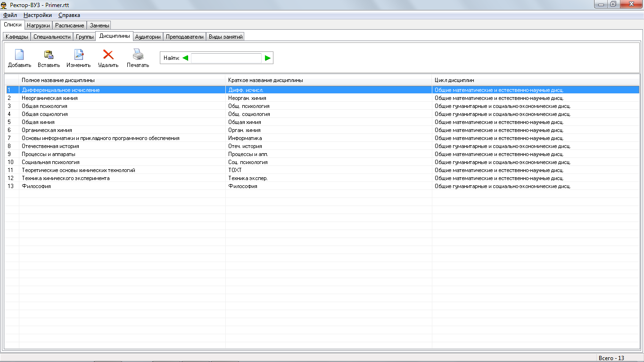Screen dimensions: 644x362
Task: Select the row Социальная психология
Action: coord(322,162)
